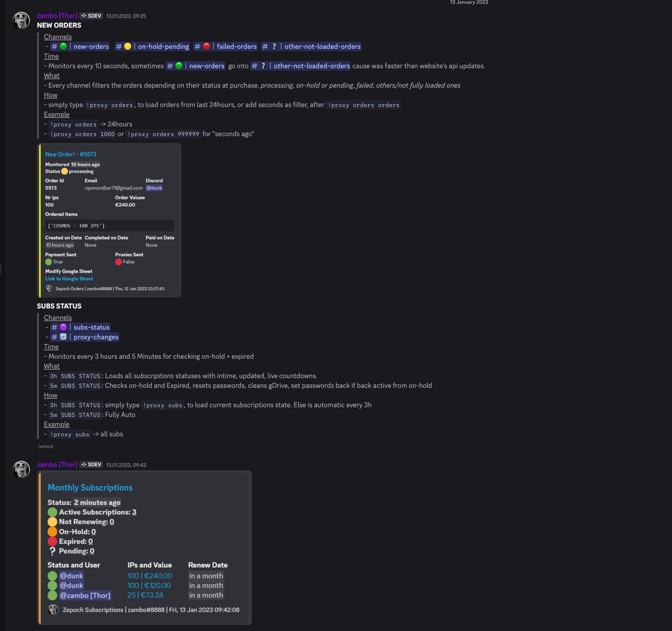
Task: Open the failed-orders channel link
Action: coord(225,47)
